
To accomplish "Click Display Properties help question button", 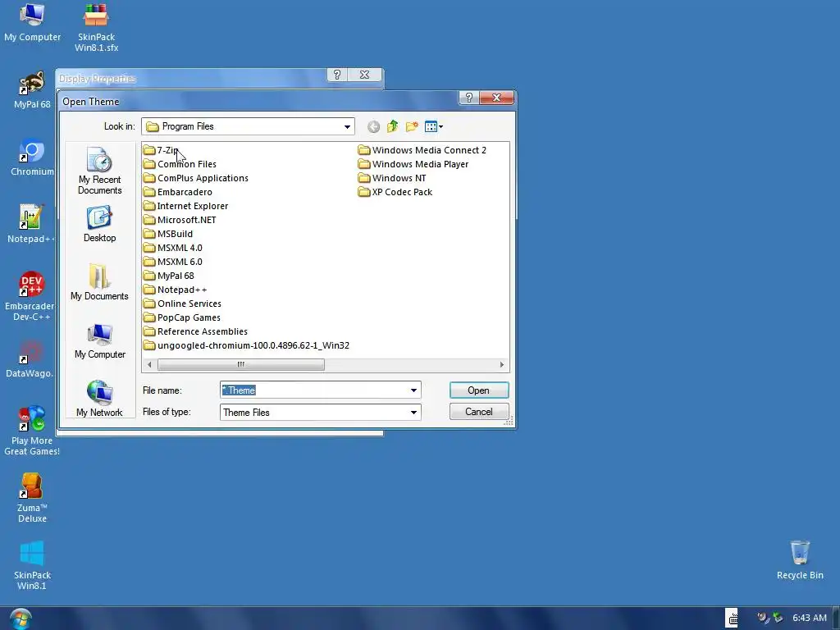I will pyautogui.click(x=337, y=75).
